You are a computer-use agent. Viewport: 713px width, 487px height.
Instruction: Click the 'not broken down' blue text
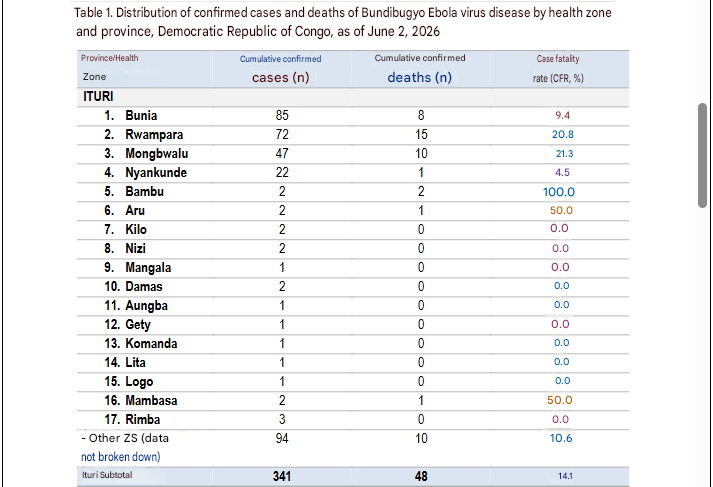point(121,457)
